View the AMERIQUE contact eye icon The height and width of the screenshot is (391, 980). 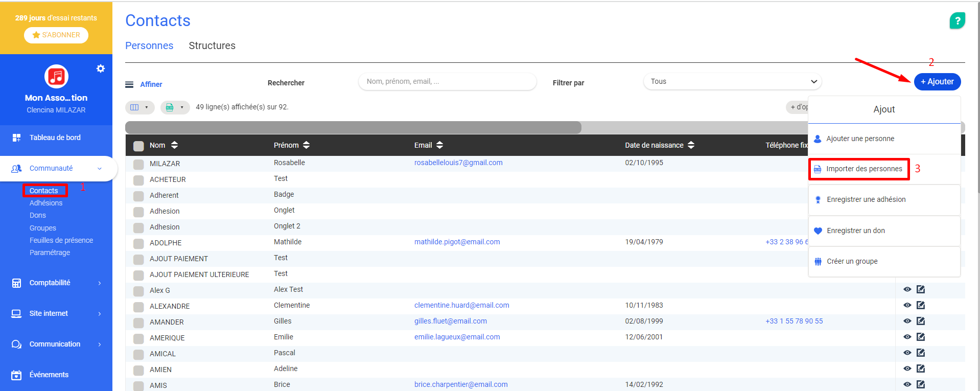point(907,337)
